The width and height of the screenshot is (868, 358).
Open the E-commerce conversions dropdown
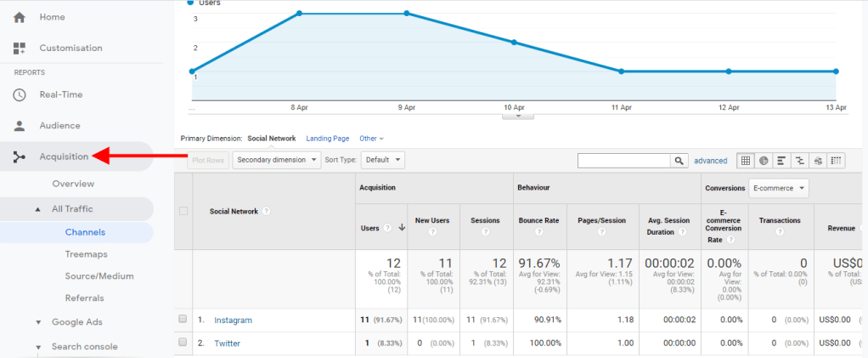point(779,188)
